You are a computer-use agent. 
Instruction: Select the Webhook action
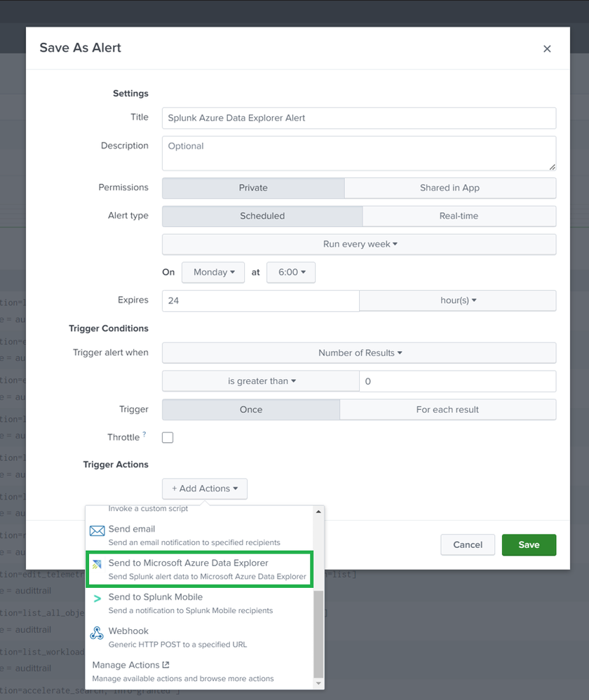coord(200,637)
